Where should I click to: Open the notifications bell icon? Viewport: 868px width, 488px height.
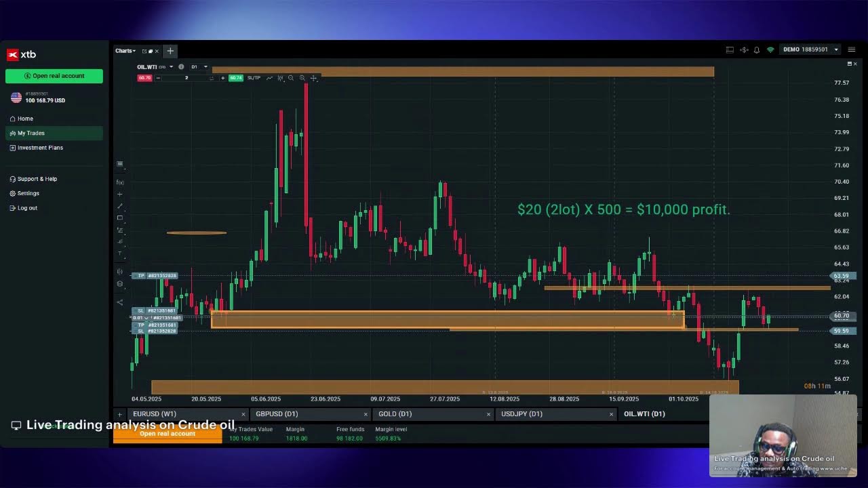pos(757,49)
